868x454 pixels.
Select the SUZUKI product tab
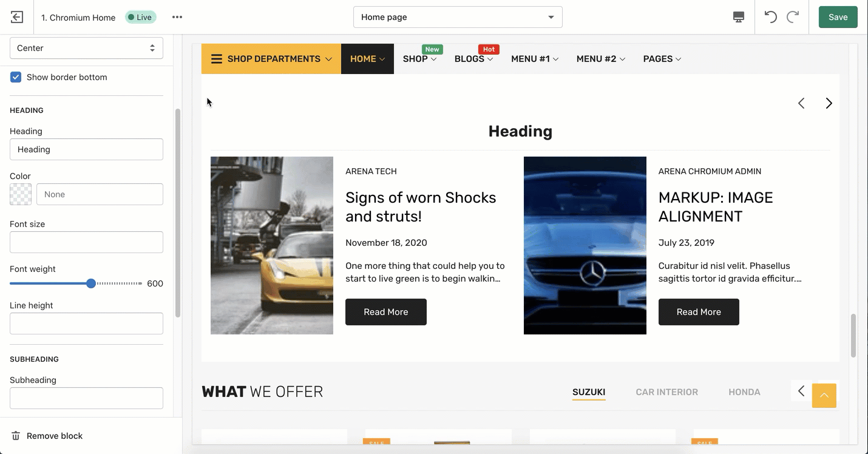[x=589, y=392]
